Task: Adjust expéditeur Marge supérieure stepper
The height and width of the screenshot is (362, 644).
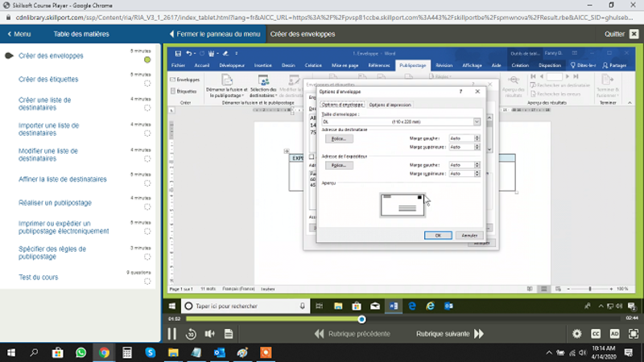Action: pos(477,174)
